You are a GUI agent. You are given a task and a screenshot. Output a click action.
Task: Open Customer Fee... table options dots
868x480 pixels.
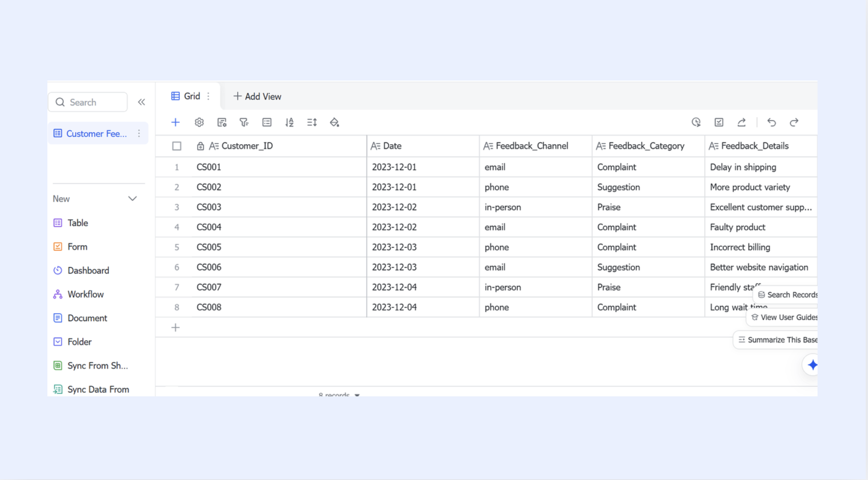139,133
